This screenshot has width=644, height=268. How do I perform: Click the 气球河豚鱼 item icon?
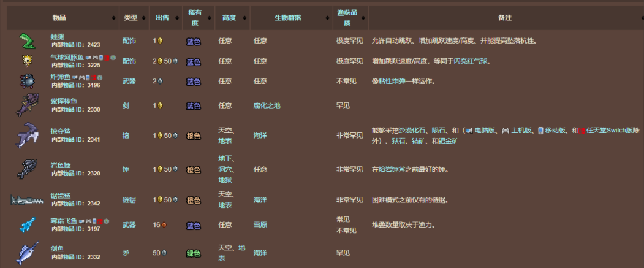27,61
